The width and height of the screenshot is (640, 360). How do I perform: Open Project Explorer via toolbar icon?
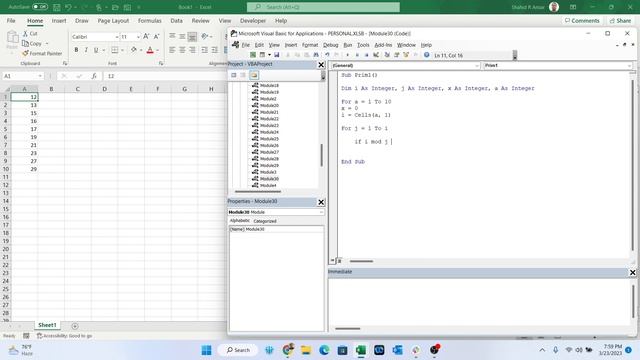pos(387,55)
